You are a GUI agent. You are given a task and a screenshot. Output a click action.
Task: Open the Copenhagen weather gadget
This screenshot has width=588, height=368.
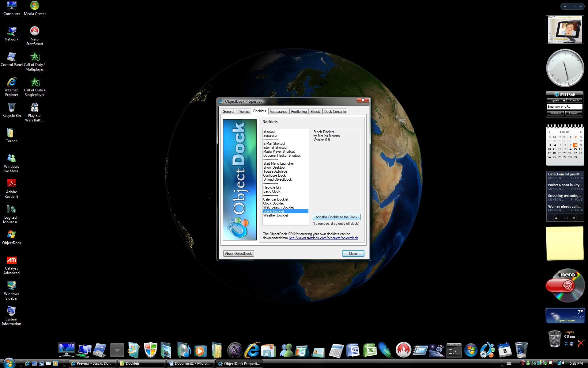(565, 316)
